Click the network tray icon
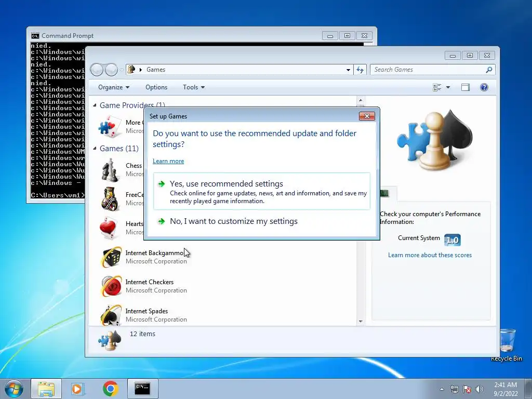The height and width of the screenshot is (399, 532). point(454,389)
